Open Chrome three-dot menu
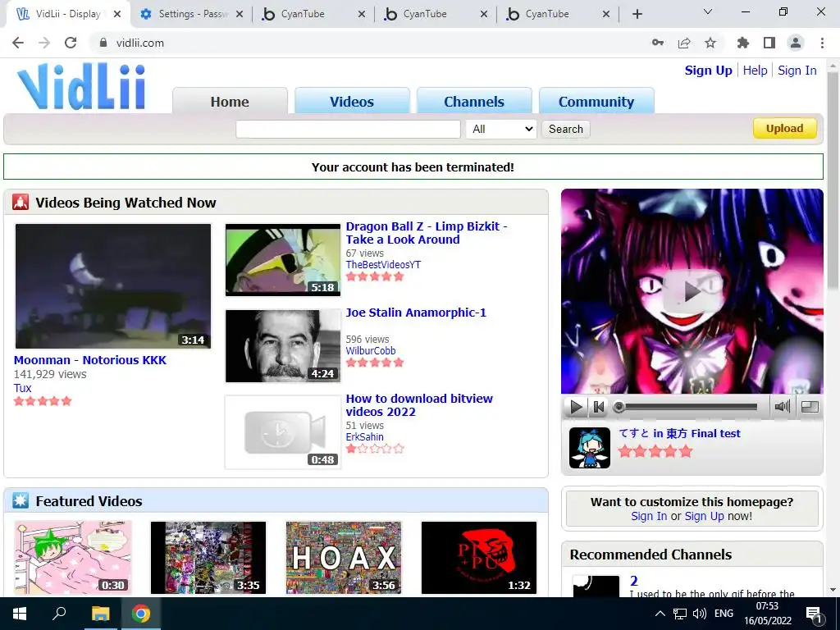 822,43
